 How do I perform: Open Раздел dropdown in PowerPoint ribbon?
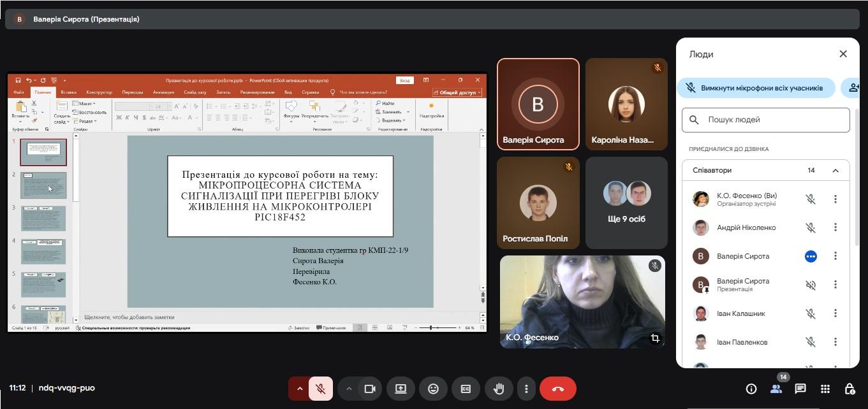click(85, 120)
